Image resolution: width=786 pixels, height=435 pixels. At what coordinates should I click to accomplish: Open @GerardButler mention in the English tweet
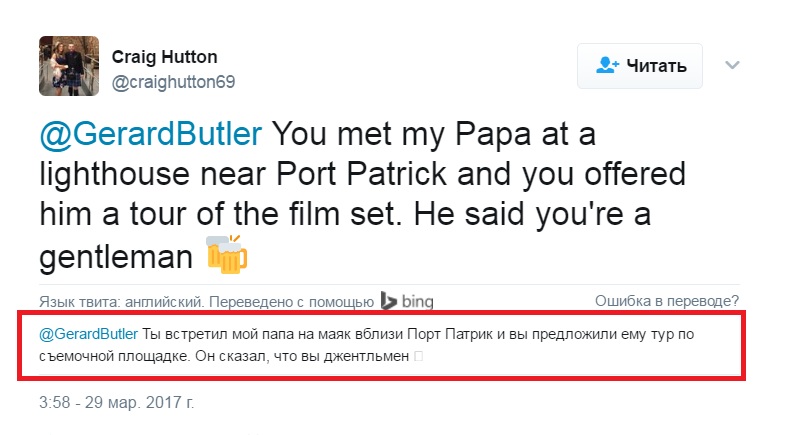pyautogui.click(x=151, y=133)
